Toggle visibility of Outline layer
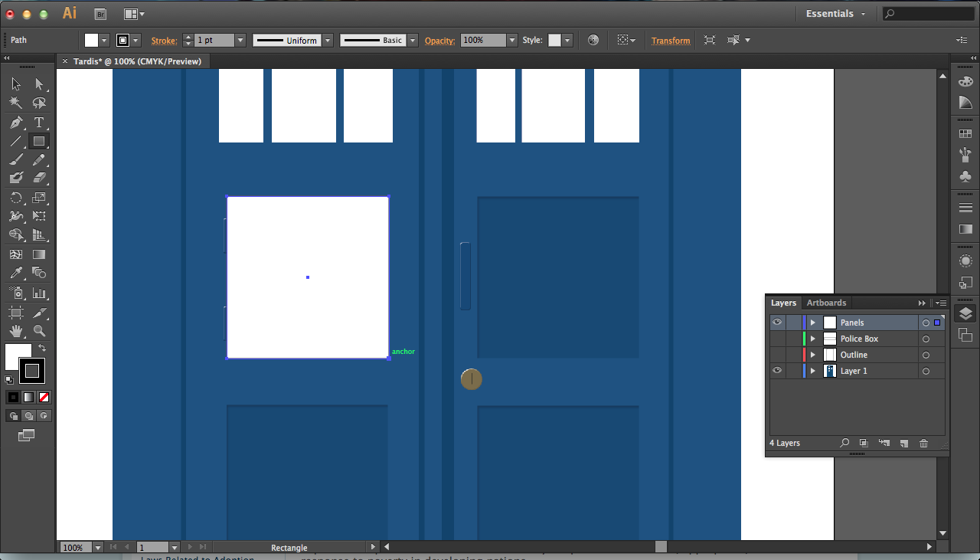 777,355
